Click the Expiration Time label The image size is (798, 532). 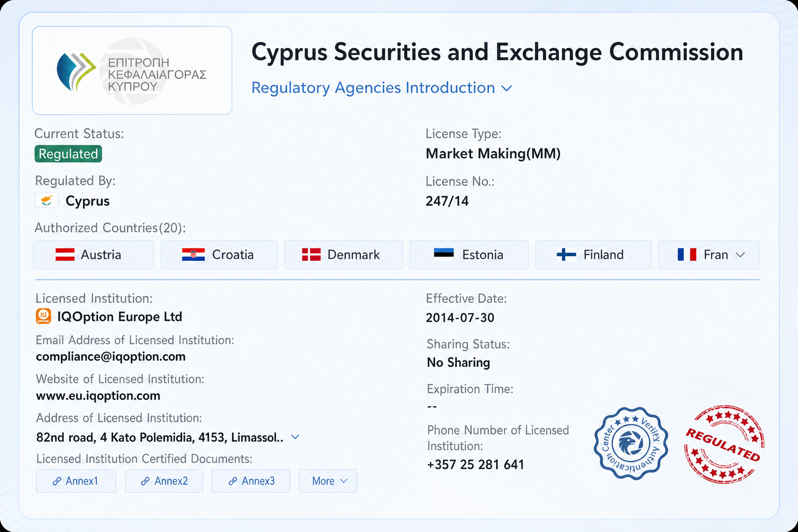pos(470,389)
